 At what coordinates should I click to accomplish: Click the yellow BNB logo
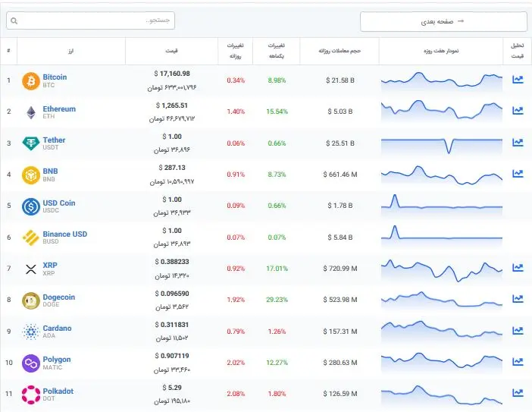coord(31,175)
